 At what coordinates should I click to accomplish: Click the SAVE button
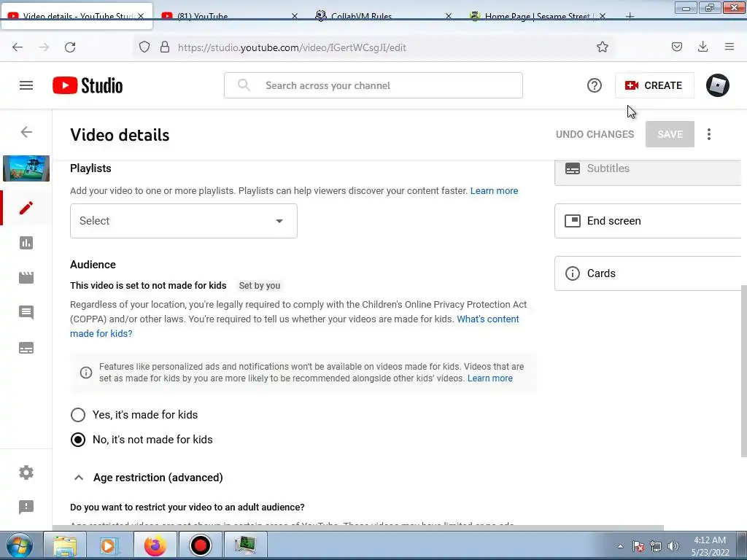coord(670,134)
